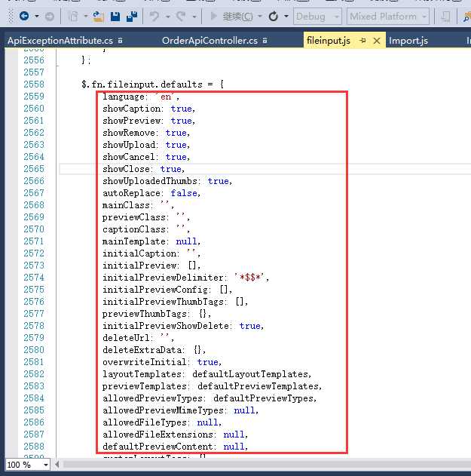
Task: Click the 'initialPreviewDelimiter' line
Action: tap(185, 278)
